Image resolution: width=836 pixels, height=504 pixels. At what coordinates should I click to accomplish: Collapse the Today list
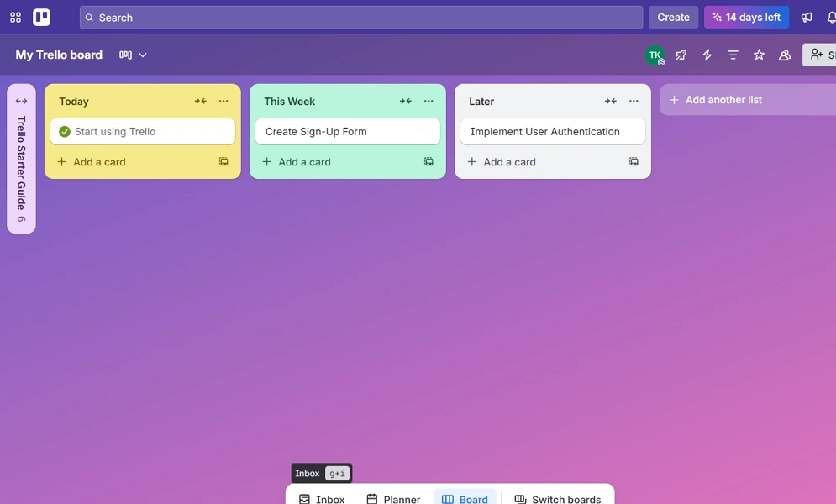click(201, 101)
